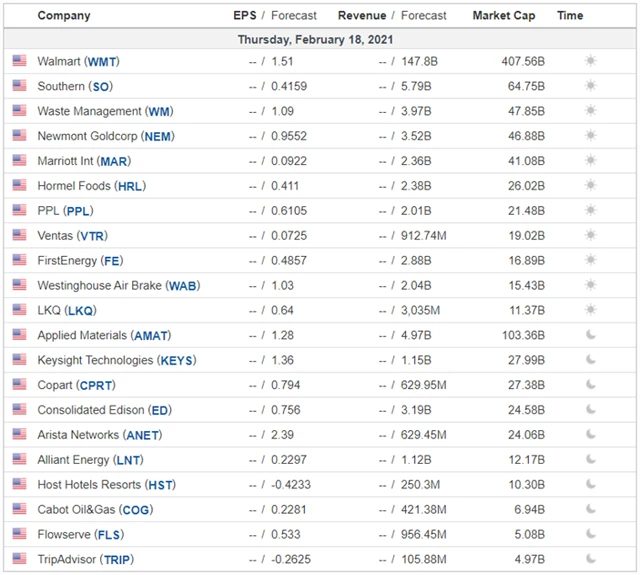Sort by the Revenue column header

pyautogui.click(x=361, y=16)
